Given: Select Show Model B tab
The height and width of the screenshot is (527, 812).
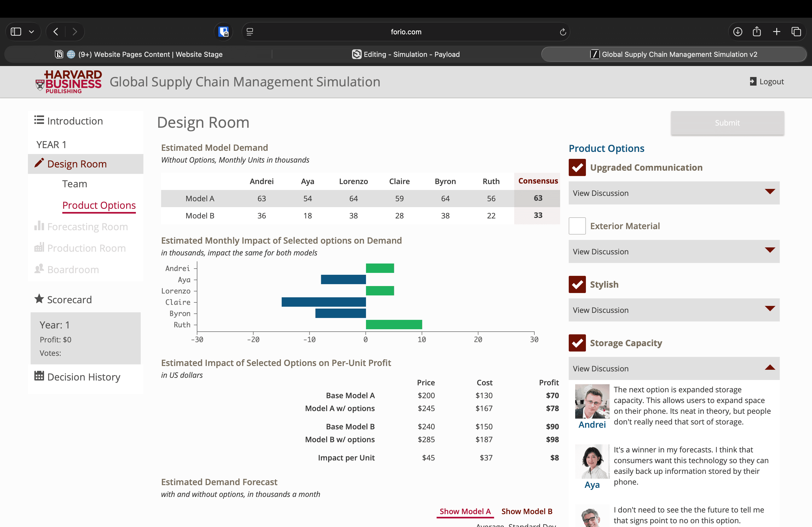Looking at the screenshot, I should click(527, 511).
